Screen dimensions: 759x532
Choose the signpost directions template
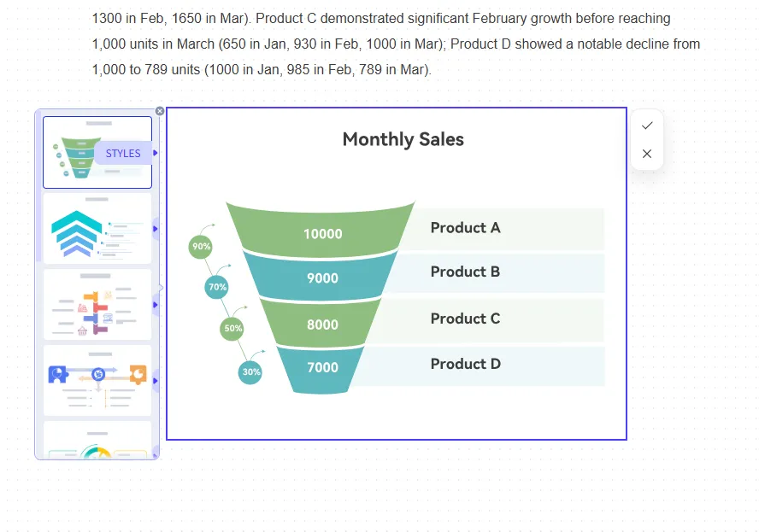pos(96,305)
